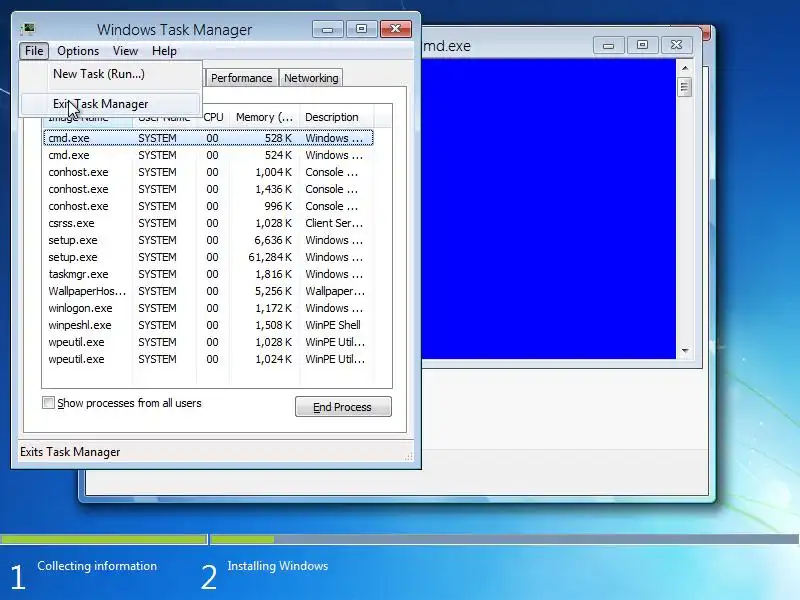
Task: Select the WallpaperHos... process row
Action: 209,291
